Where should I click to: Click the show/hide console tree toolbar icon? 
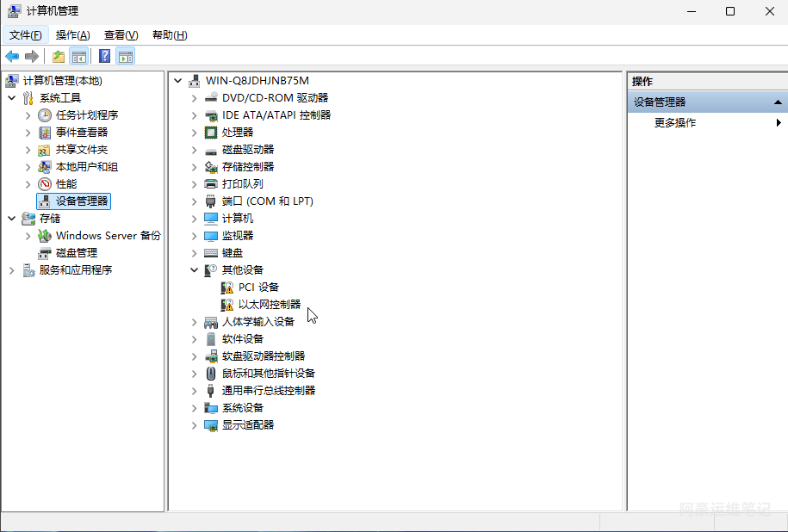(x=79, y=57)
